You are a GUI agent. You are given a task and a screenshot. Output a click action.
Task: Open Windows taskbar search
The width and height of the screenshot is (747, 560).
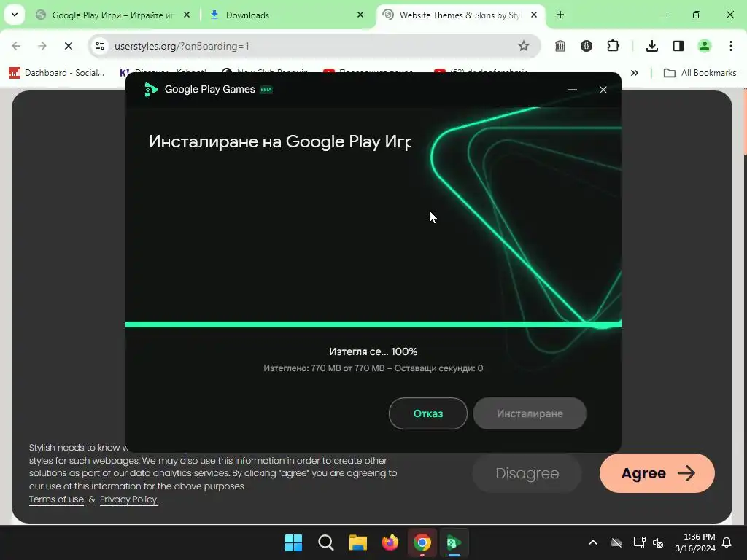coord(326,542)
